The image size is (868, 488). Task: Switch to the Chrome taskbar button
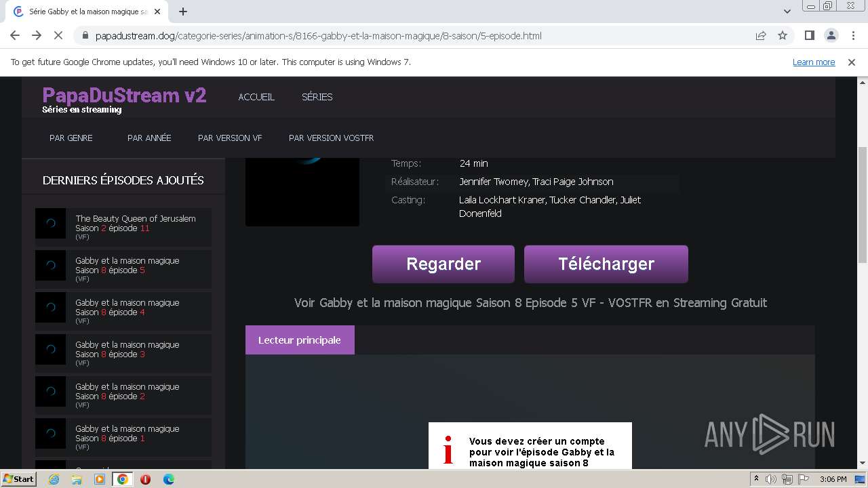[x=122, y=479]
